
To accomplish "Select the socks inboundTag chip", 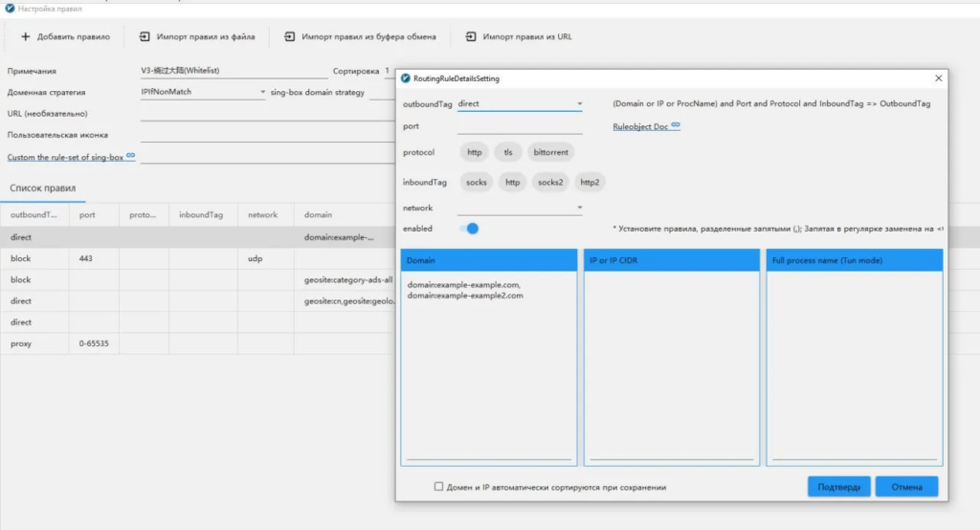I will tap(476, 182).
